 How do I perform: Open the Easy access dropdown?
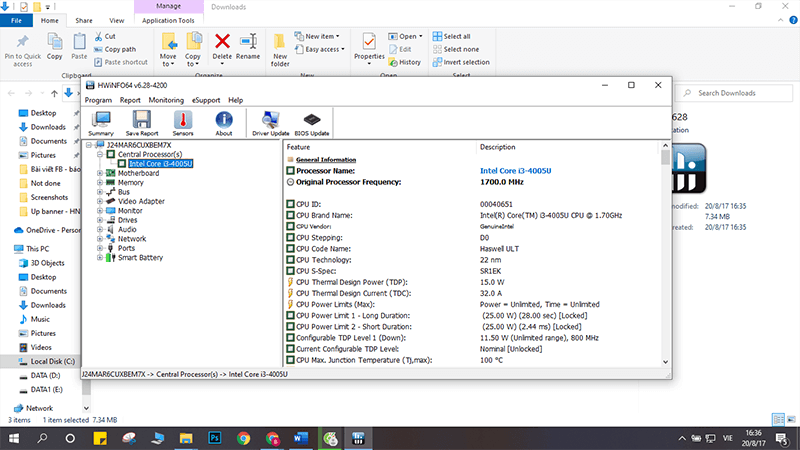pyautogui.click(x=320, y=49)
